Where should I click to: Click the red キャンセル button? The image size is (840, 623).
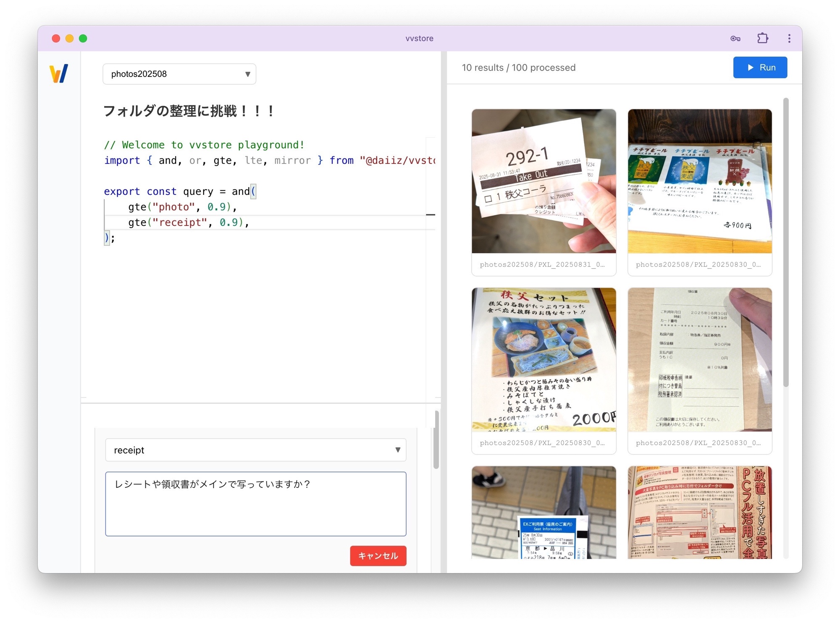378,556
